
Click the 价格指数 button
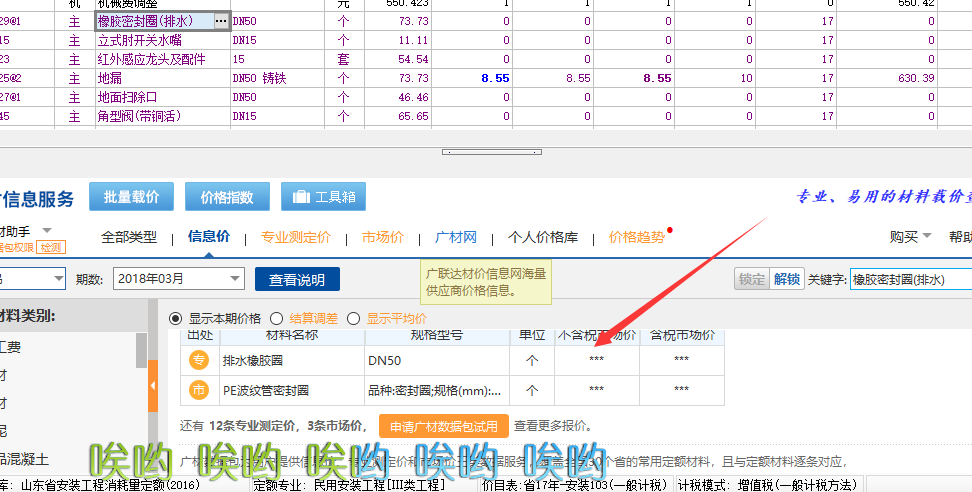[227, 196]
